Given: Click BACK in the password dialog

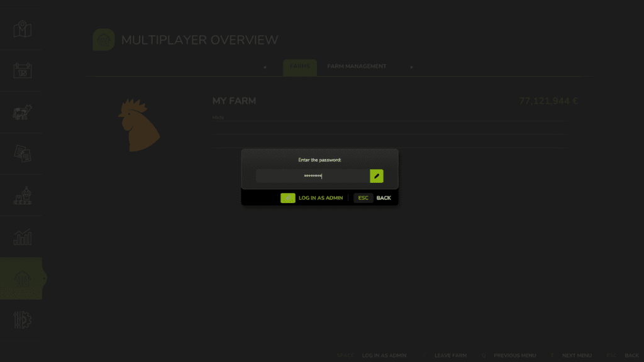Looking at the screenshot, I should (x=383, y=198).
